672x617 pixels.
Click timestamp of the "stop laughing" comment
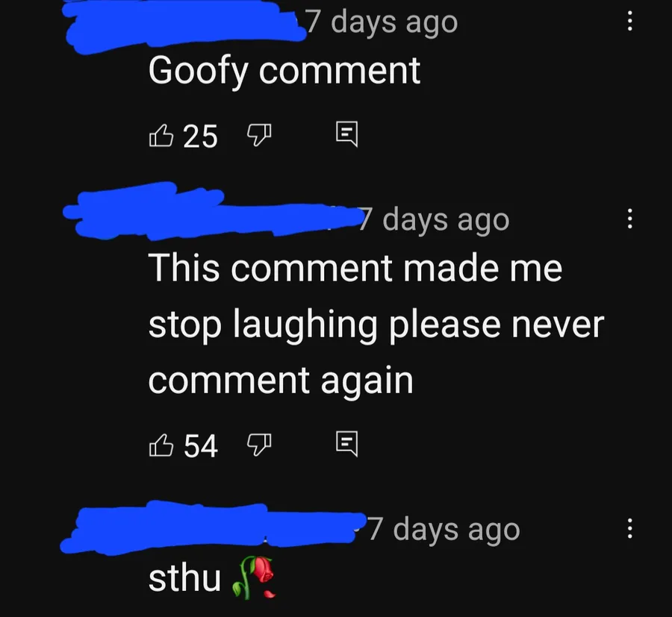click(x=434, y=221)
